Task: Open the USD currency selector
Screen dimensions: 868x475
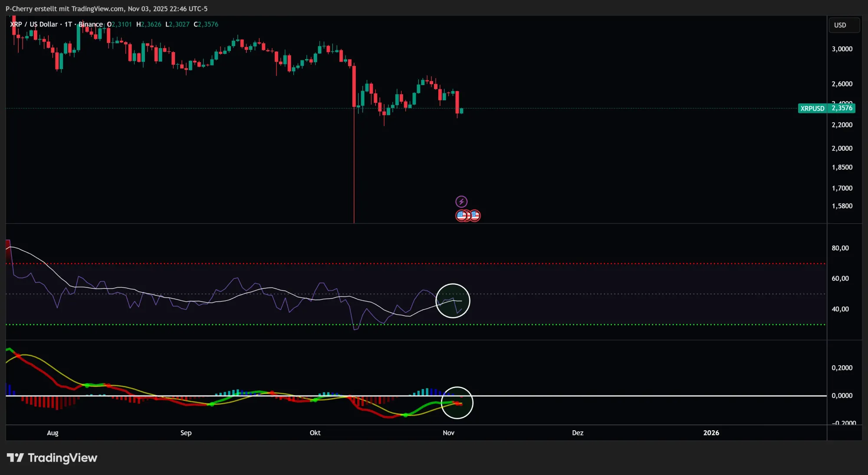Action: click(844, 25)
